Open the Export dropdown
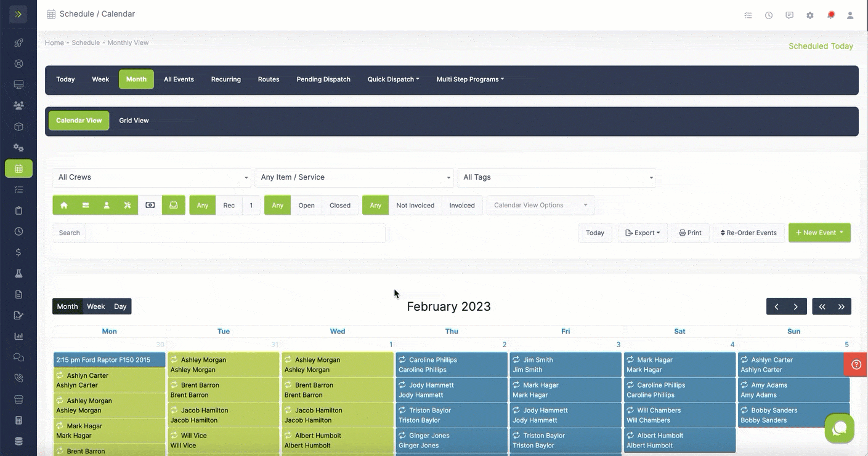868x456 pixels. click(643, 233)
